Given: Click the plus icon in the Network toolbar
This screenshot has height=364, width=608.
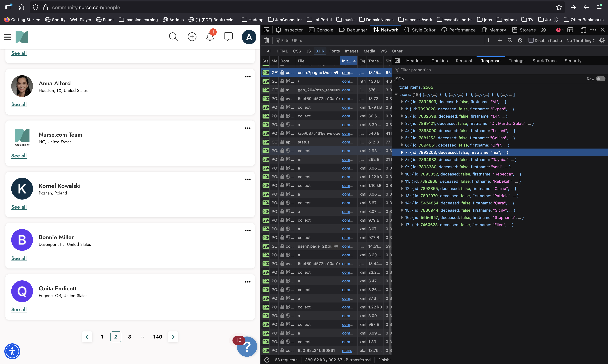Looking at the screenshot, I should pyautogui.click(x=500, y=41).
